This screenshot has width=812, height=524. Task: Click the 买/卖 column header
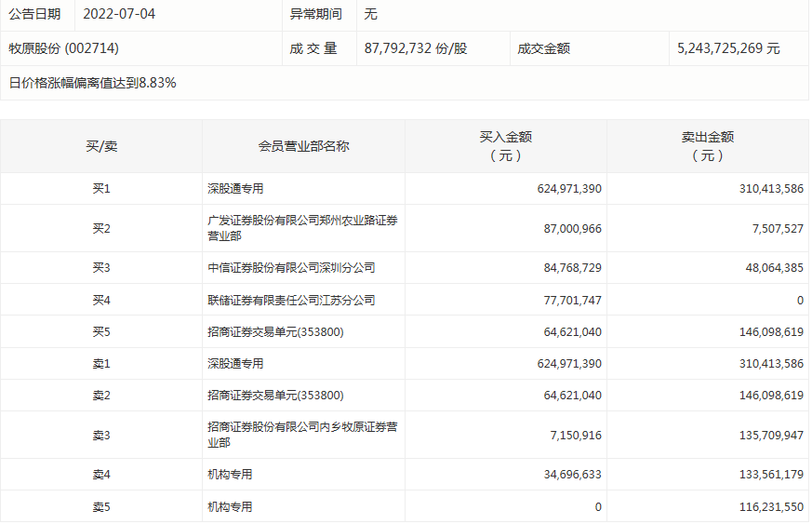tap(101, 146)
